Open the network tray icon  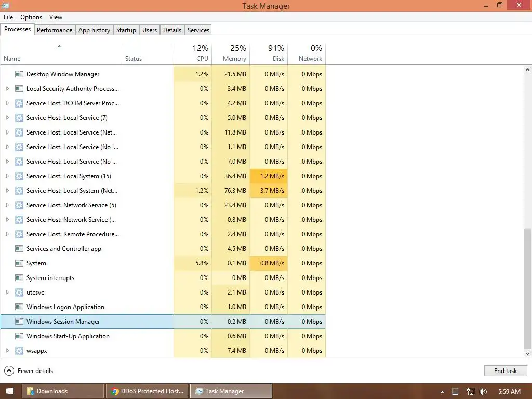pyautogui.click(x=470, y=392)
